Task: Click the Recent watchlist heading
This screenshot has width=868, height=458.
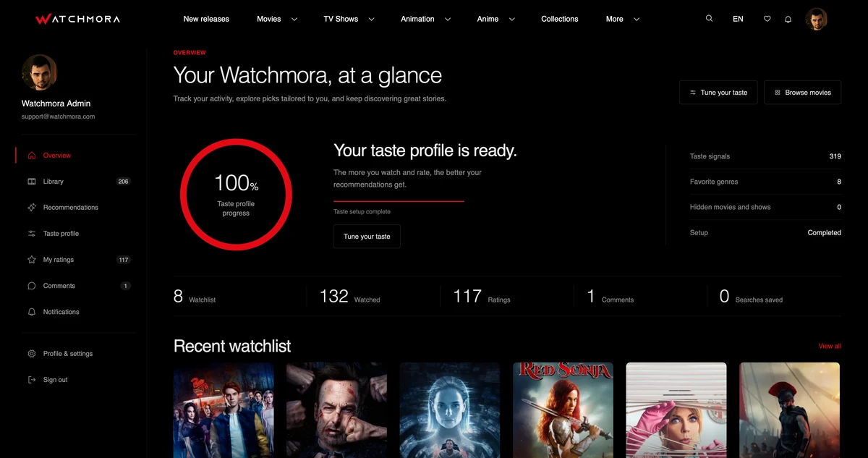Action: 232,346
